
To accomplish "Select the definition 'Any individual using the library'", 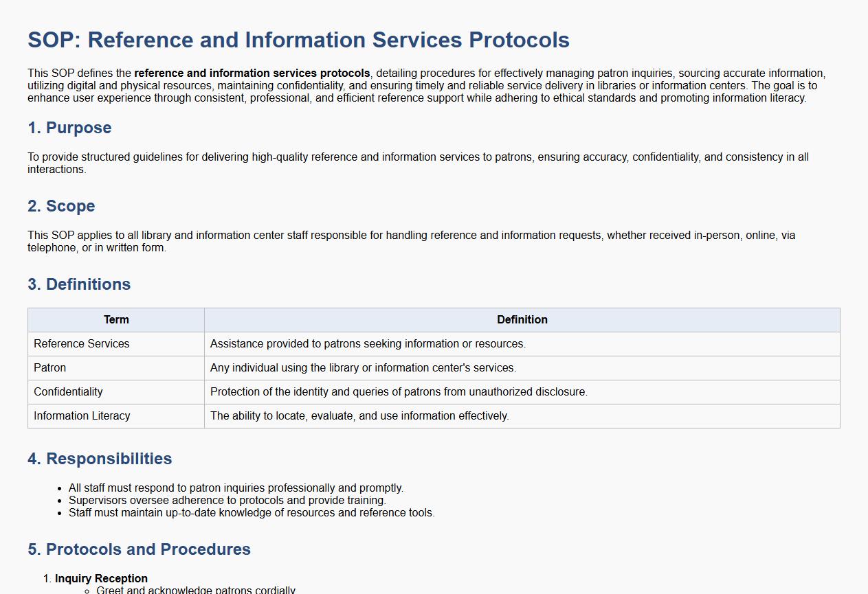I will click(363, 368).
